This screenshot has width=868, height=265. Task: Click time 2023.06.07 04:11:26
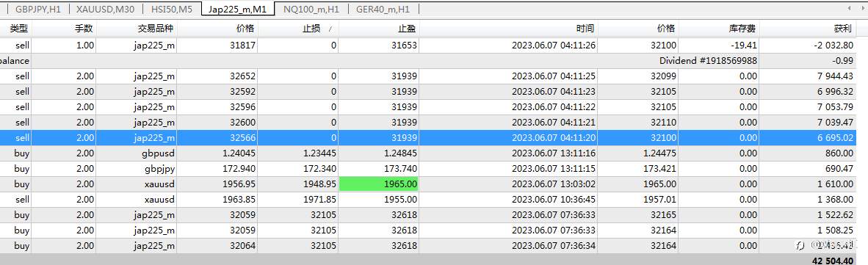click(x=554, y=46)
